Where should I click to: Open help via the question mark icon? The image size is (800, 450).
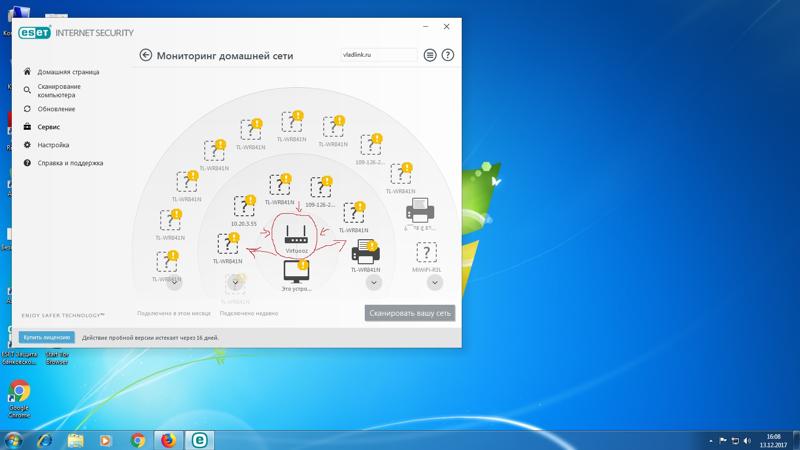click(x=447, y=55)
